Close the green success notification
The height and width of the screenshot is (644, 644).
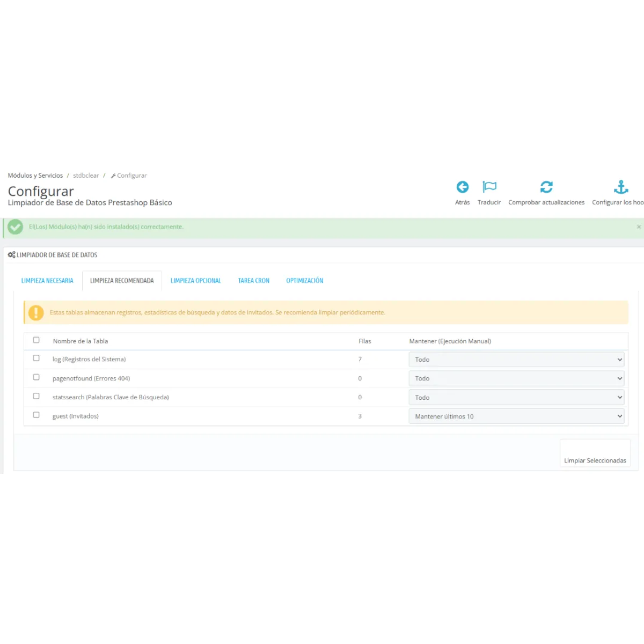639,227
